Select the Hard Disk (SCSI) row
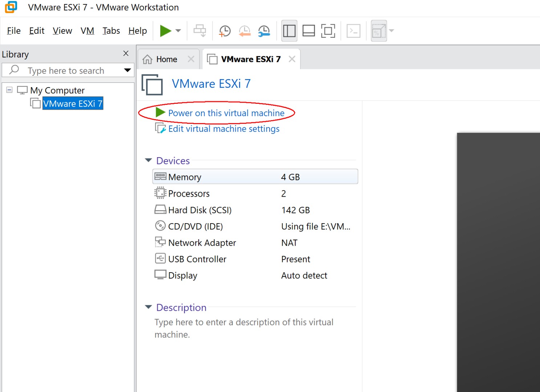540x392 pixels. coord(255,210)
